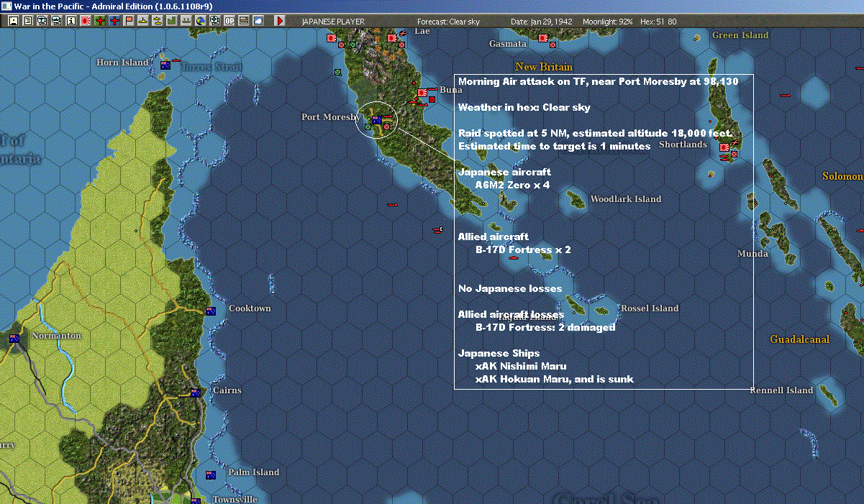
Task: Select Australian flag base at Palm Island
Action: click(211, 475)
